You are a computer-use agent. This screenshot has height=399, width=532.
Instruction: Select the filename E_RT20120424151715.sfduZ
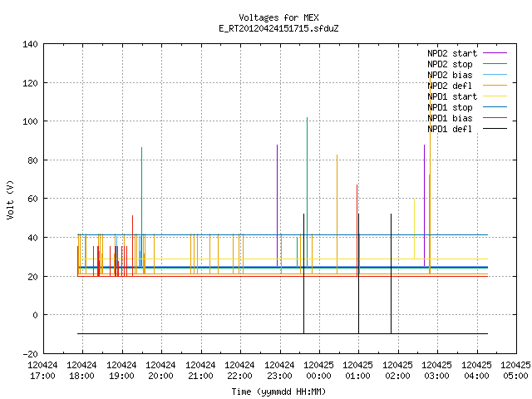278,28
